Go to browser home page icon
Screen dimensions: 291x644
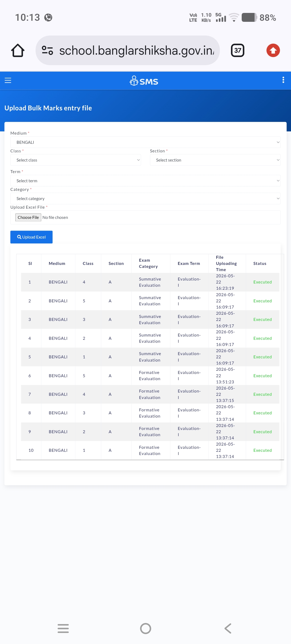(x=18, y=50)
